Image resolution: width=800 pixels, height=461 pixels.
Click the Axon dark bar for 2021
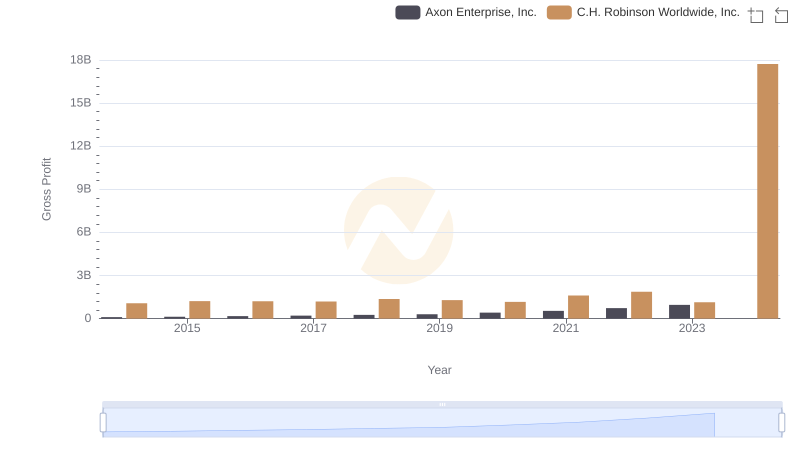[554, 315]
